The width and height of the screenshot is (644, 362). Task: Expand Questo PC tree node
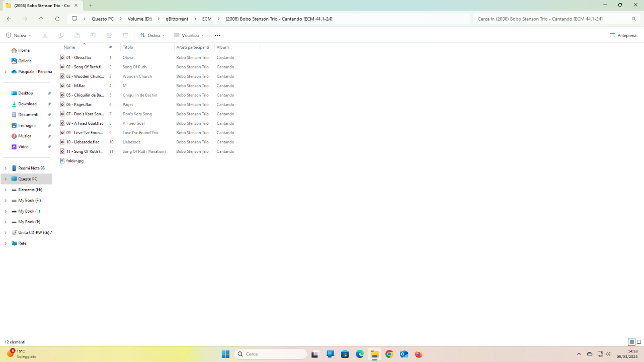pyautogui.click(x=5, y=179)
